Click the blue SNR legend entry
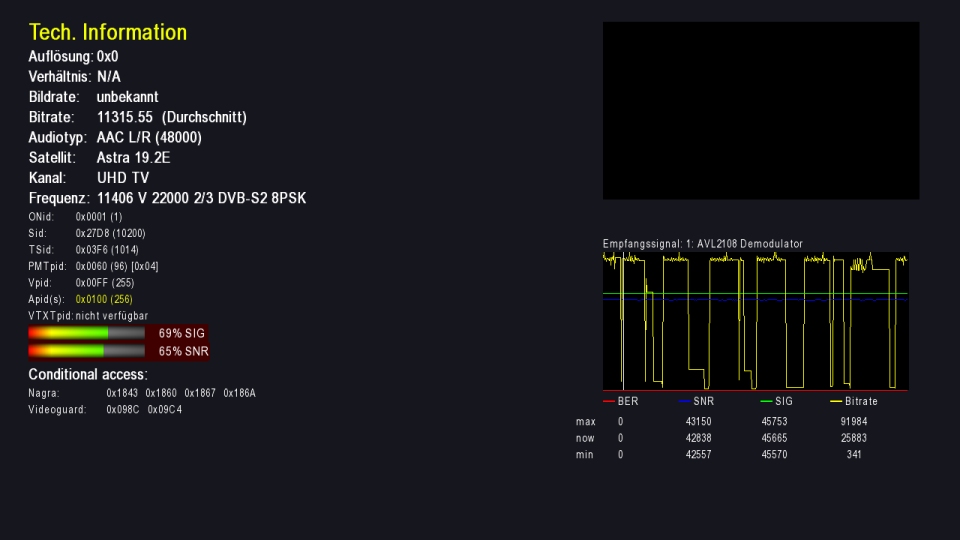Viewport: 960px width, 540px height. [x=696, y=402]
